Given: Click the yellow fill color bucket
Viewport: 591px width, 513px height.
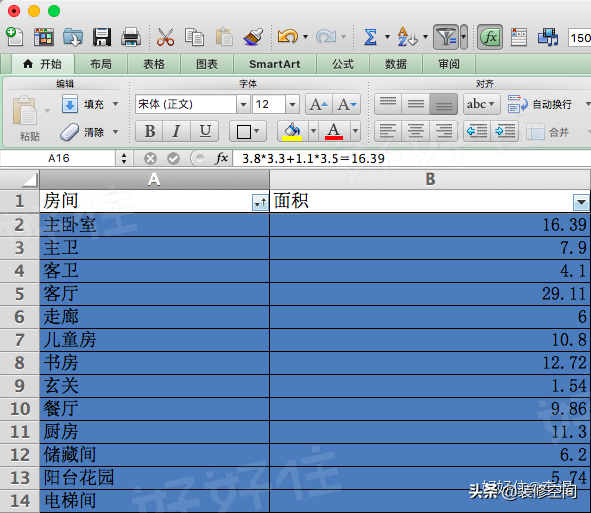Looking at the screenshot, I should [x=292, y=131].
